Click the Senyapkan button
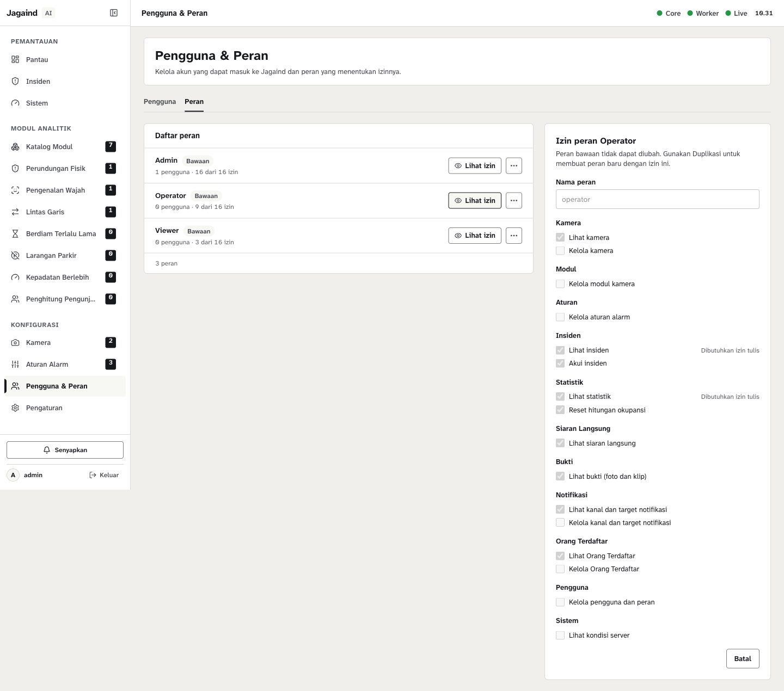784x691 pixels. 65,450
